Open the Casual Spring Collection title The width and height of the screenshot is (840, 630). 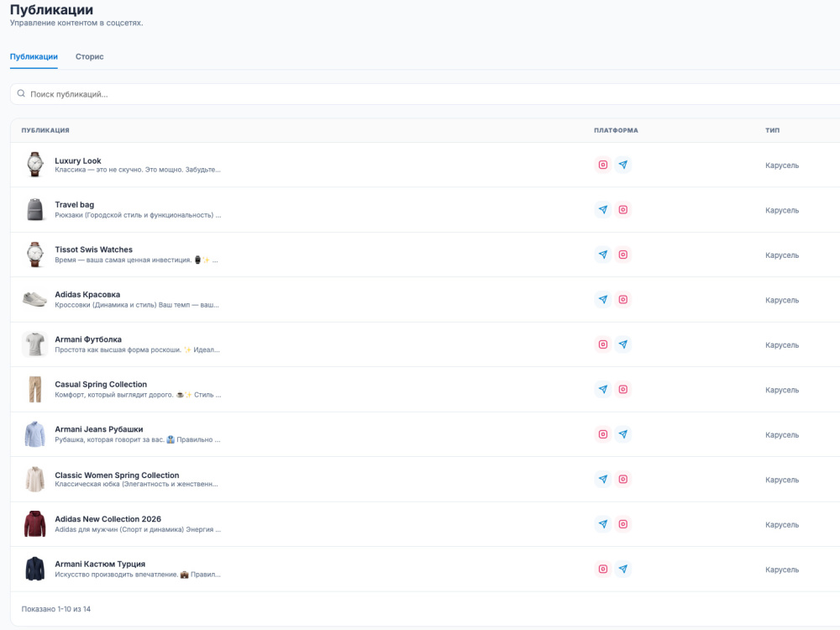pos(101,385)
